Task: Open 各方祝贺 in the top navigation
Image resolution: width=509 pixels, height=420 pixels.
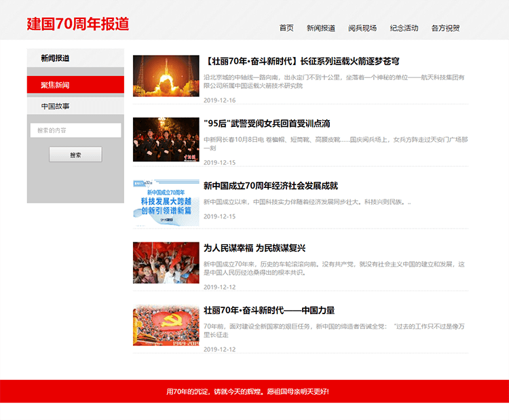Action: [445, 28]
